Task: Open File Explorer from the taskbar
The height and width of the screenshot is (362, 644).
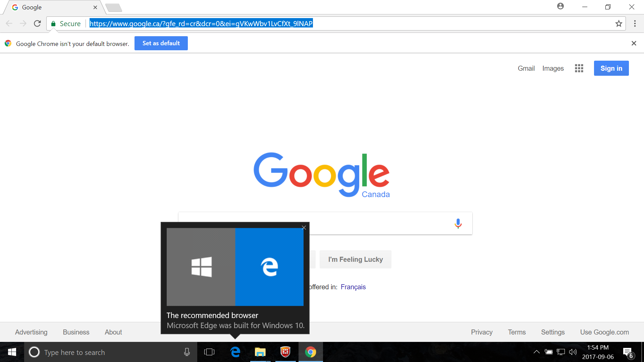Action: 260,352
